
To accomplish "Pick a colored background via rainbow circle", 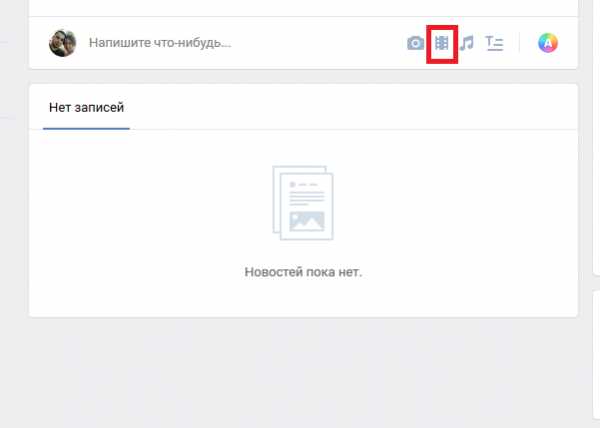I will coord(548,43).
